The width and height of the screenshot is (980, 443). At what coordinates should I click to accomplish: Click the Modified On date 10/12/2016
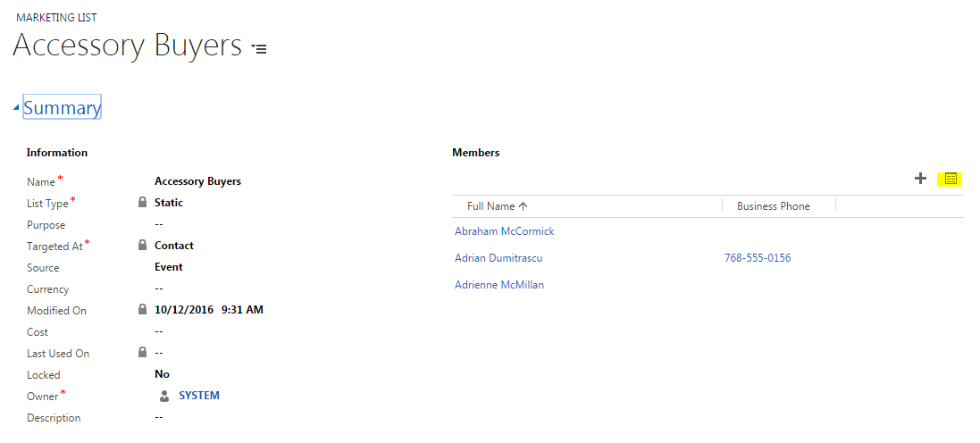pyautogui.click(x=184, y=309)
